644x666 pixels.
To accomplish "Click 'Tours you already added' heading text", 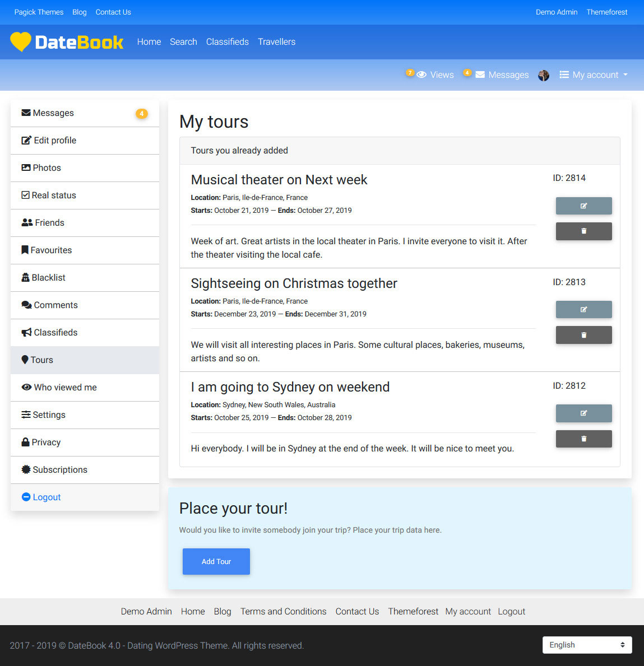I will (239, 150).
